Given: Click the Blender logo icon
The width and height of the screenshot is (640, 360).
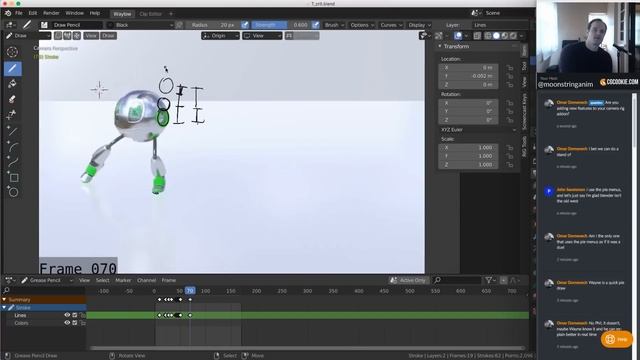Looking at the screenshot, I should (8, 13).
